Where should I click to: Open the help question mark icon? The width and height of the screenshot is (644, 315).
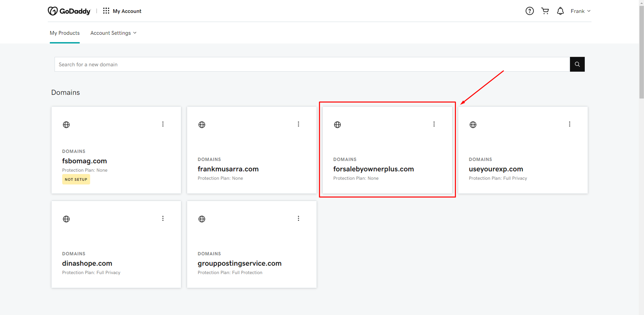(530, 11)
